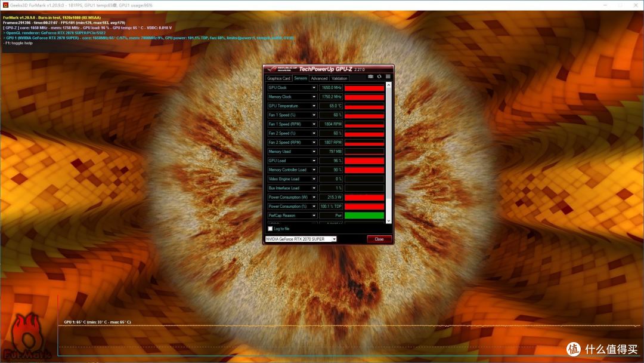The width and height of the screenshot is (644, 363).
Task: Click the GPU Clock red graph bar
Action: (x=364, y=88)
